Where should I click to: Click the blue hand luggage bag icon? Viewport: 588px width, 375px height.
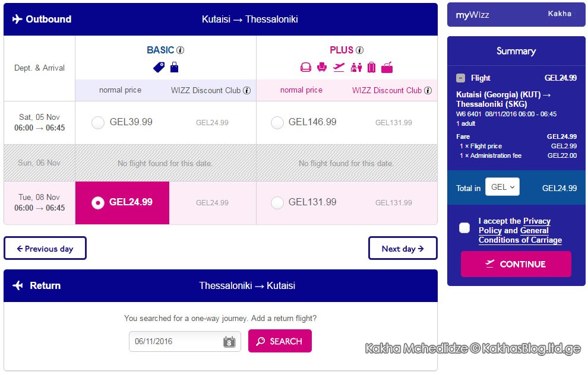point(175,68)
